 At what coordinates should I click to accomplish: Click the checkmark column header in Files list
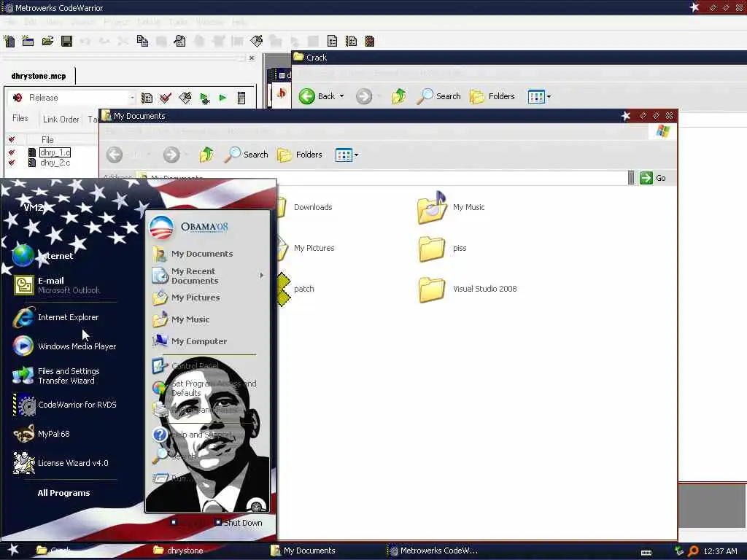click(12, 139)
